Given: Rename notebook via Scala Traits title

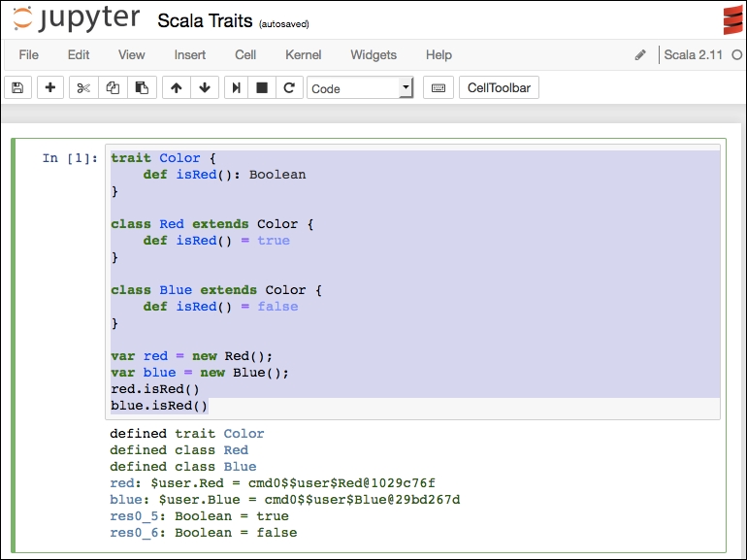Looking at the screenshot, I should coord(205,21).
